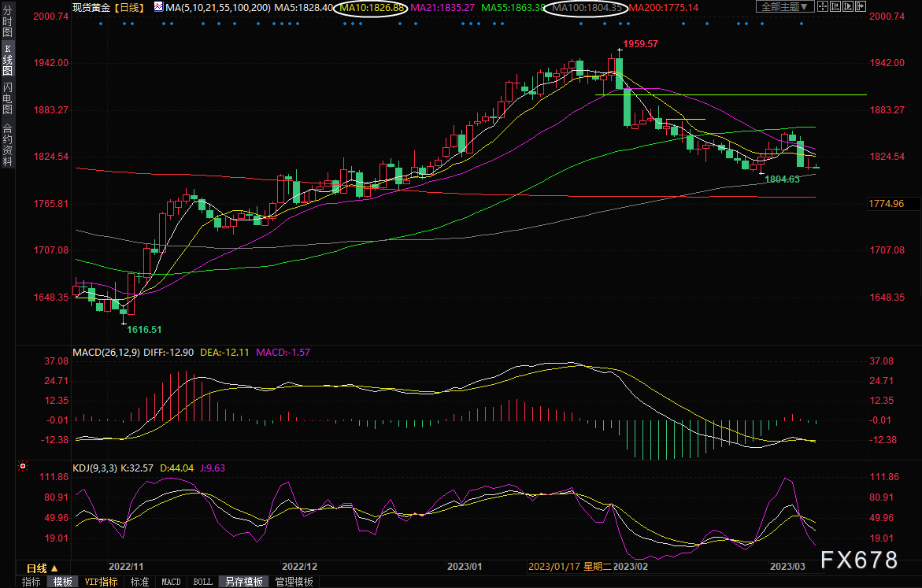The height and width of the screenshot is (588, 922).
Task: Click the MA55:1863.38 value
Action: 513,8
